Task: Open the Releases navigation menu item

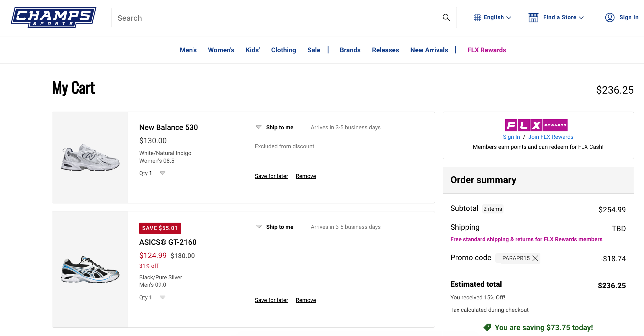Action: pyautogui.click(x=385, y=50)
